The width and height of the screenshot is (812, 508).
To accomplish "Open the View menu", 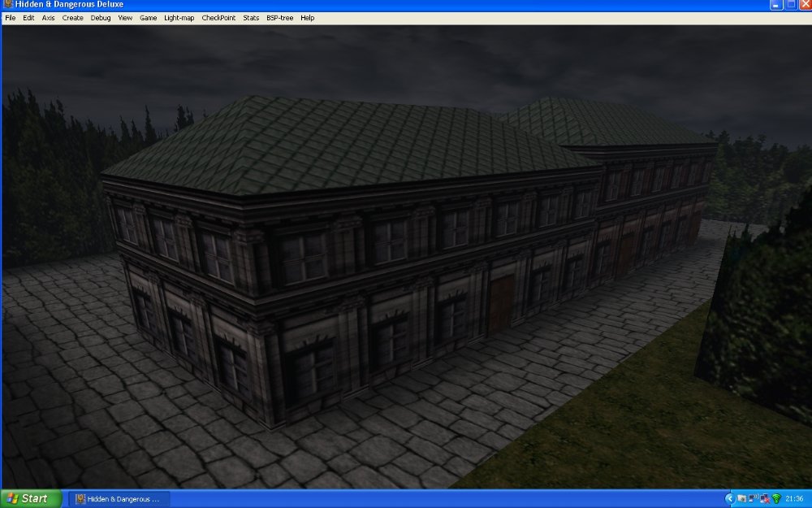I will coord(125,18).
